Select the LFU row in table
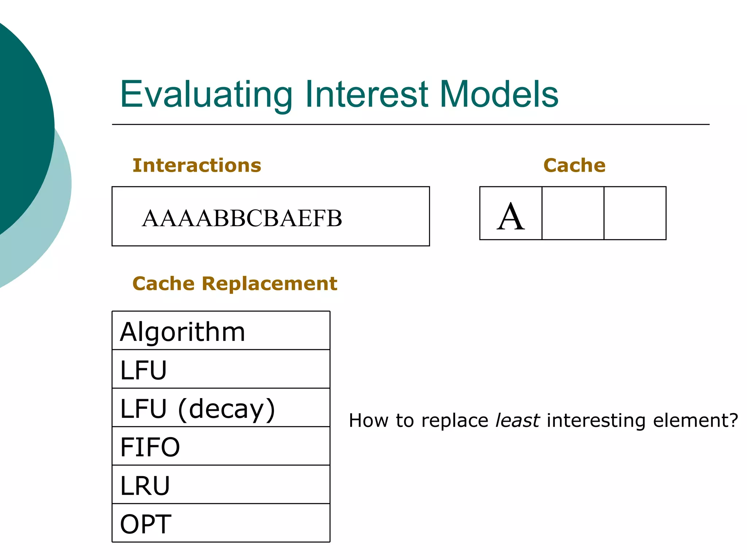Screen dimensions: 747x560 coord(221,369)
